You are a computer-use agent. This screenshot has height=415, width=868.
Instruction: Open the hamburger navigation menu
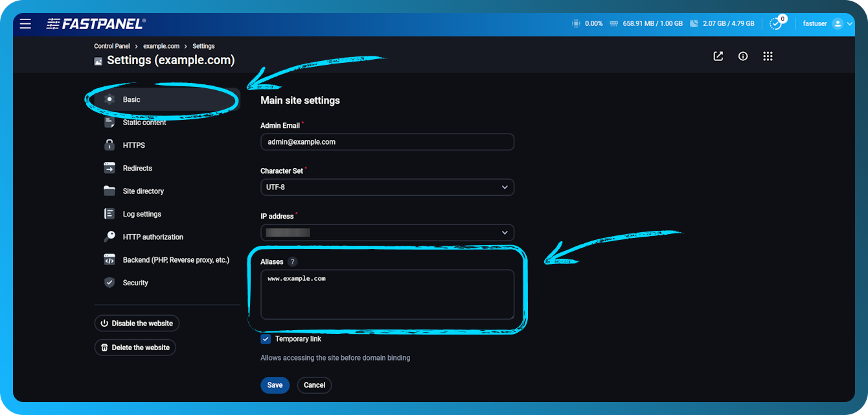coord(25,23)
